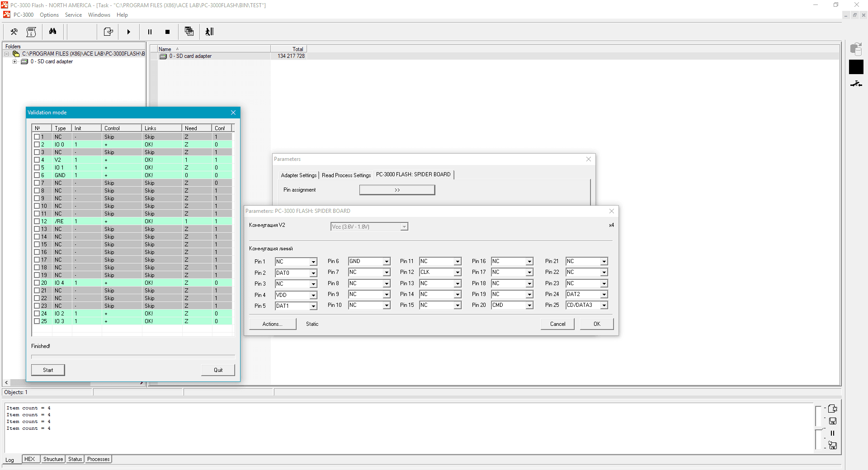Click the root folder icon in Folders tree
Screen dimensions: 868x470
tap(16, 54)
